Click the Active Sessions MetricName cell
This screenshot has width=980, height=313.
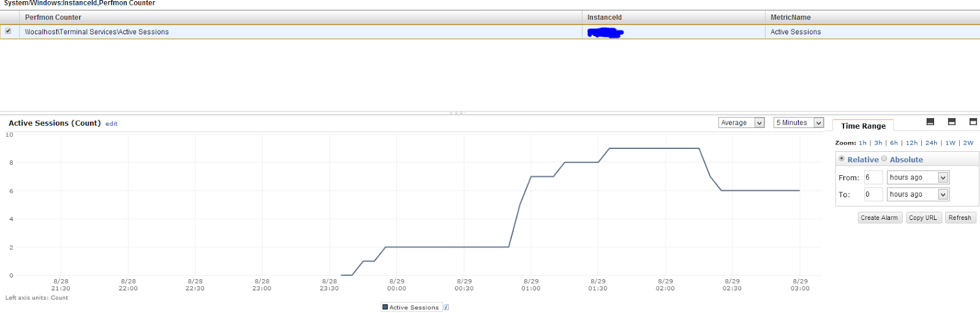click(872, 32)
